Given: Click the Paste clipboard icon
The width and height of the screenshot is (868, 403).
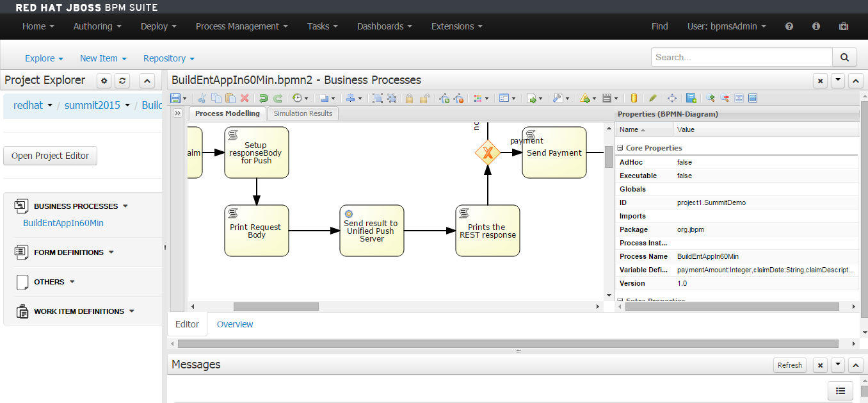Looking at the screenshot, I should click(x=230, y=98).
